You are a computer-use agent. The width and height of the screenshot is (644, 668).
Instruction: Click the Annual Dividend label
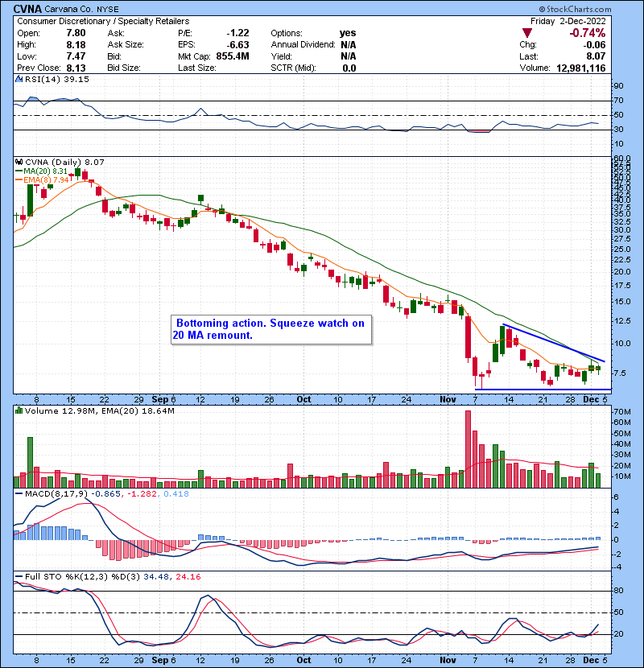point(303,45)
